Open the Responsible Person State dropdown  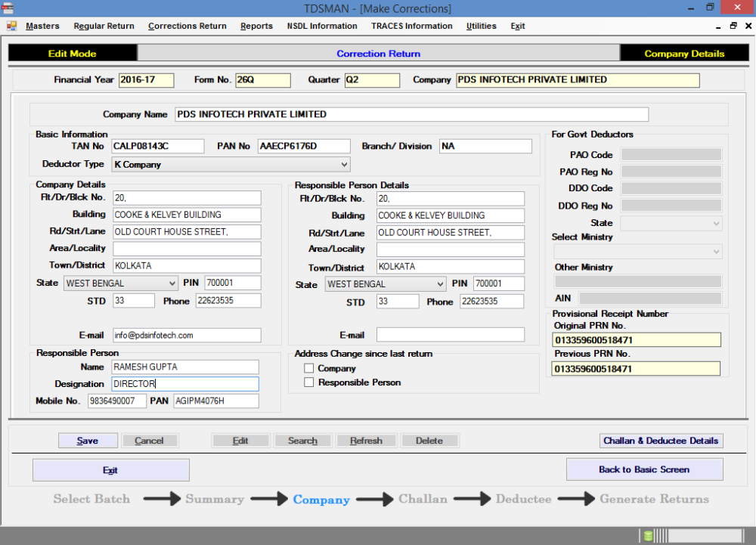[439, 283]
